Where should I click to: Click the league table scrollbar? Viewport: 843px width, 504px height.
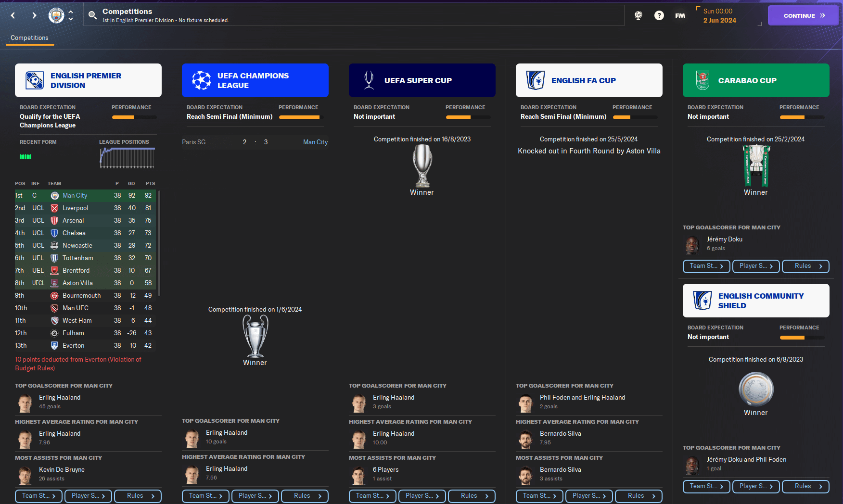click(x=159, y=243)
